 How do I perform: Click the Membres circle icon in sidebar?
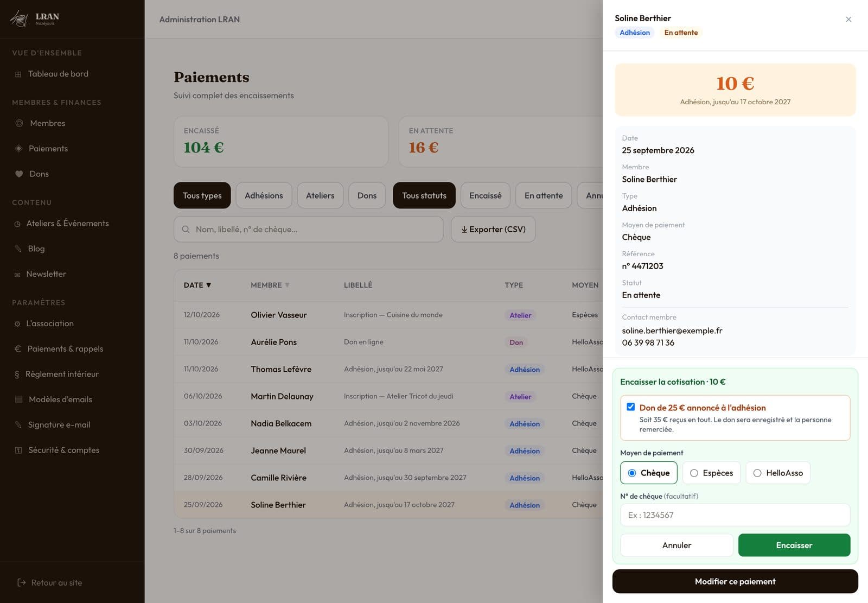click(19, 123)
